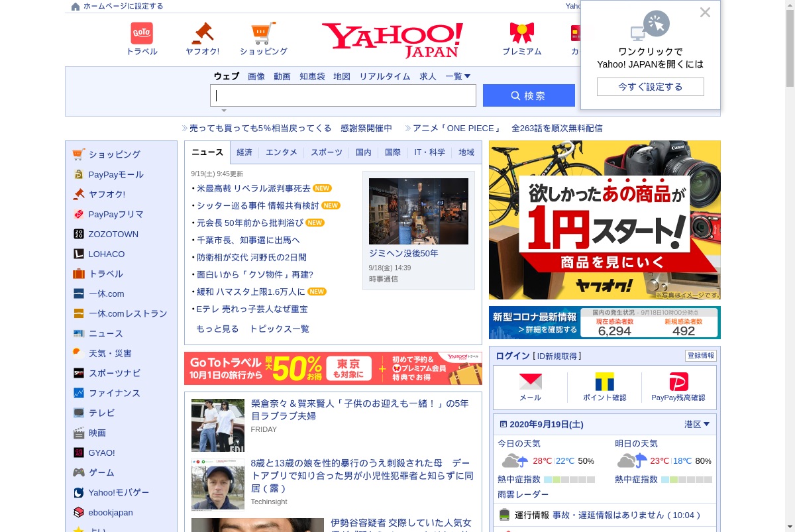Click the 映画 clapperboard icon in sidebar
Viewport: 795px width, 532px height.
coord(79,433)
